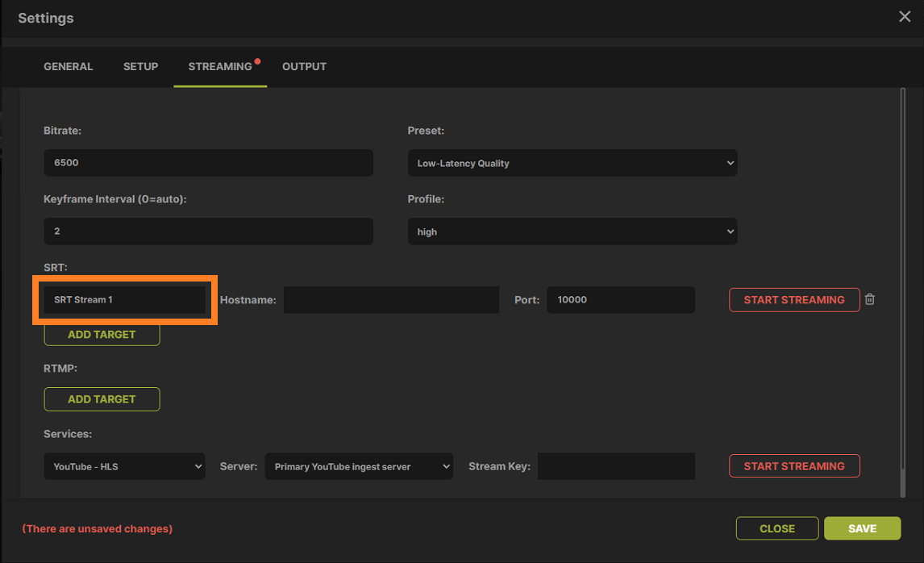Add a new SRT target
This screenshot has width=924, height=563.
102,334
